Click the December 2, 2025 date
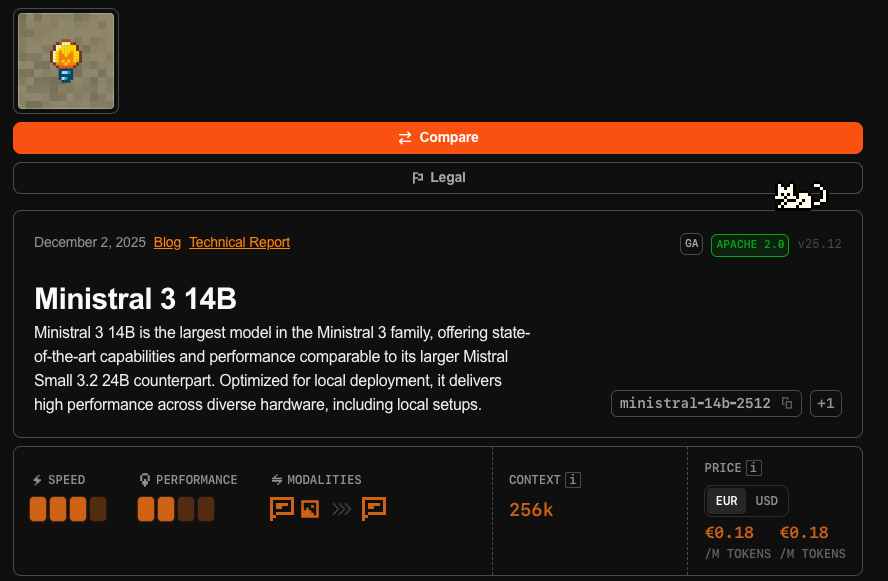The width and height of the screenshot is (888, 581). coord(90,242)
